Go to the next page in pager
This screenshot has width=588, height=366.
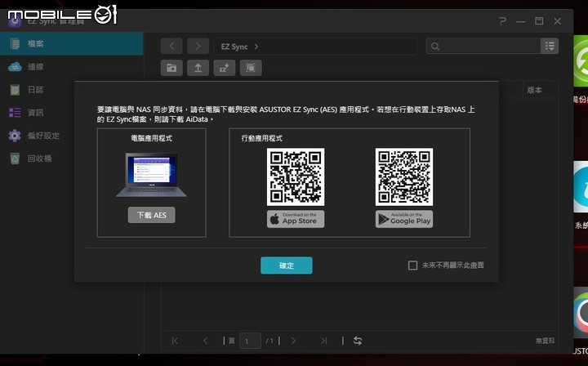[x=293, y=341]
